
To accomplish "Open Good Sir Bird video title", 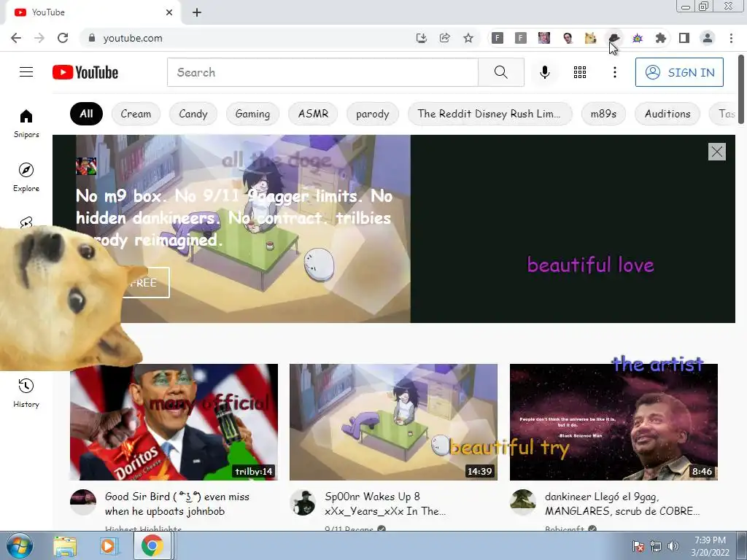I will pos(177,504).
